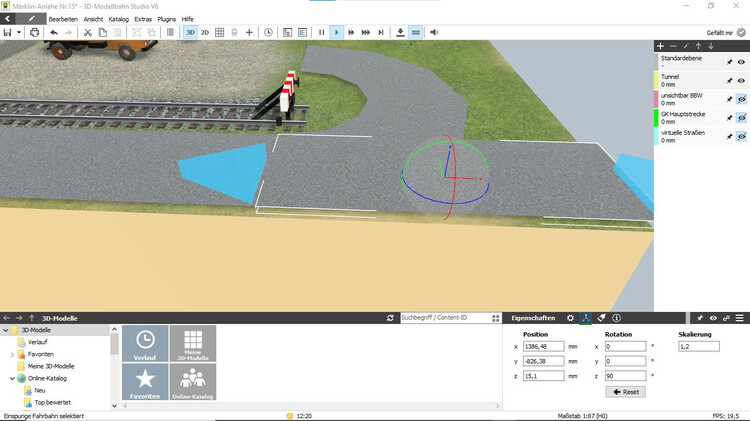Screen dimensions: 750x421
Task: Copy the selected object
Action: click(102, 33)
